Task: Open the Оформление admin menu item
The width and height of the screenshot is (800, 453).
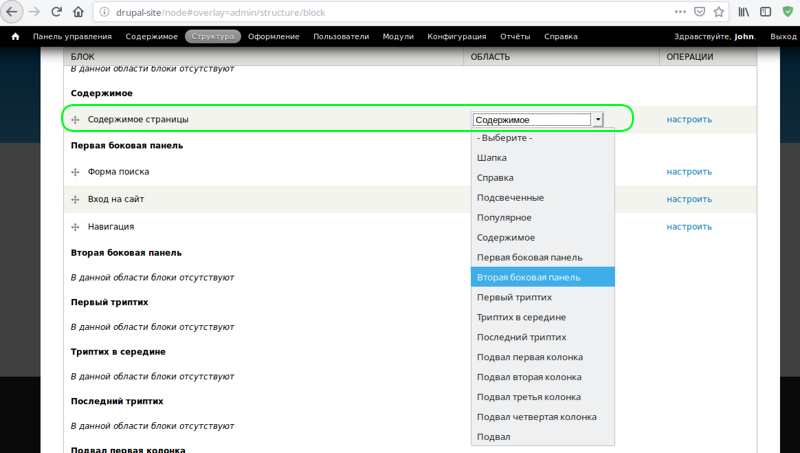Action: [273, 37]
